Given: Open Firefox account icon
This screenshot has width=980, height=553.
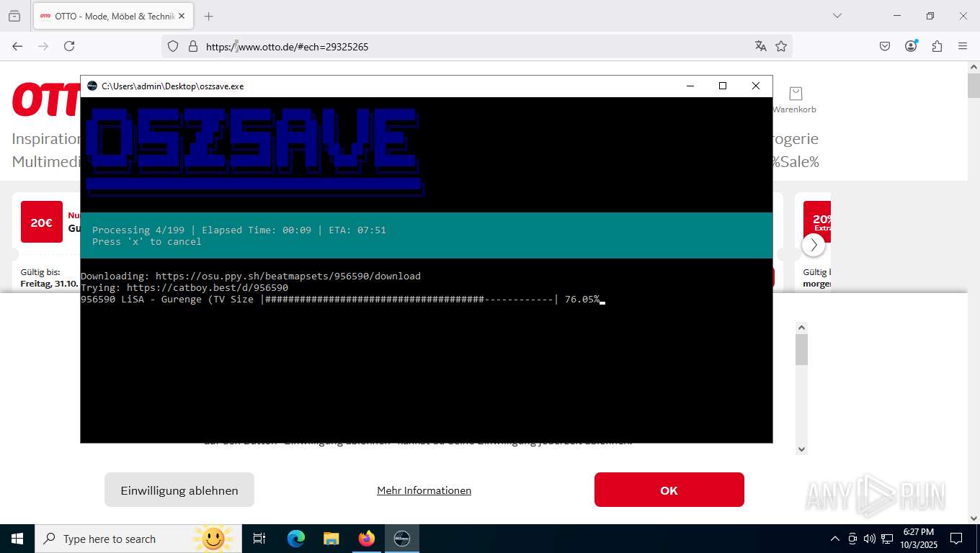Looking at the screenshot, I should coord(911,46).
